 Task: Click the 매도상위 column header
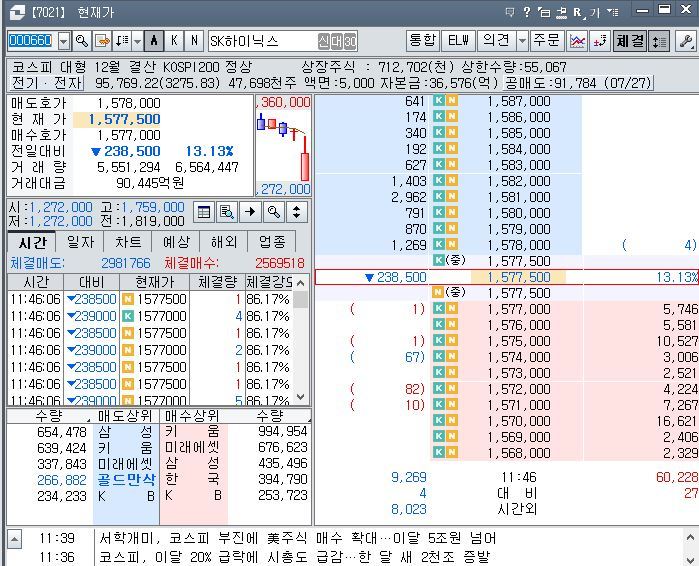click(125, 416)
